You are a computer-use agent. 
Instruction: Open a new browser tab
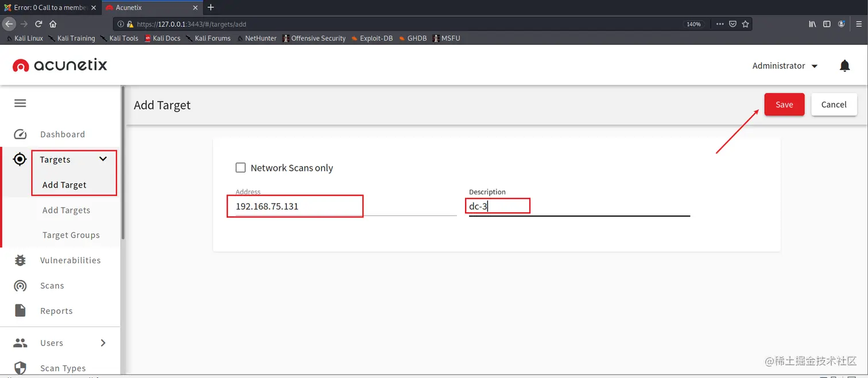click(x=211, y=7)
